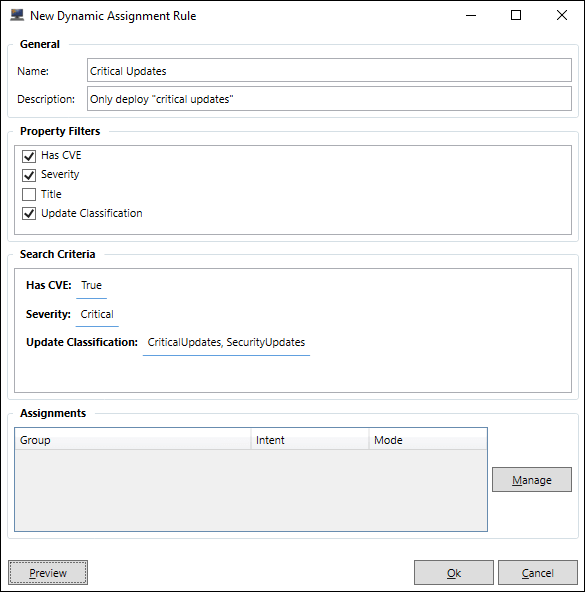
Task: Open the Manage assignments button
Action: pos(532,479)
